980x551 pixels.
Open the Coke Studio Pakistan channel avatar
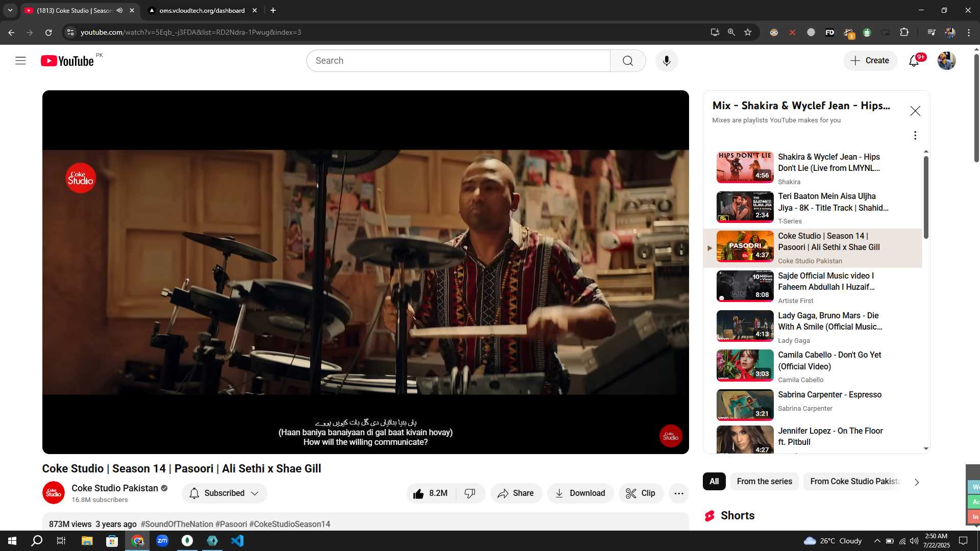click(x=54, y=493)
